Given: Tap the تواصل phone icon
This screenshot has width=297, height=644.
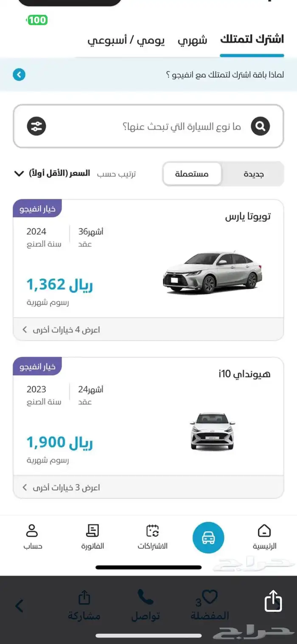Looking at the screenshot, I should (x=145, y=604).
